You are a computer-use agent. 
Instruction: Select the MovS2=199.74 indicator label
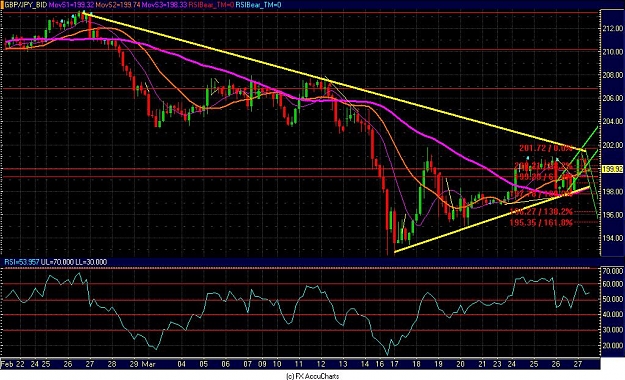[x=118, y=5]
